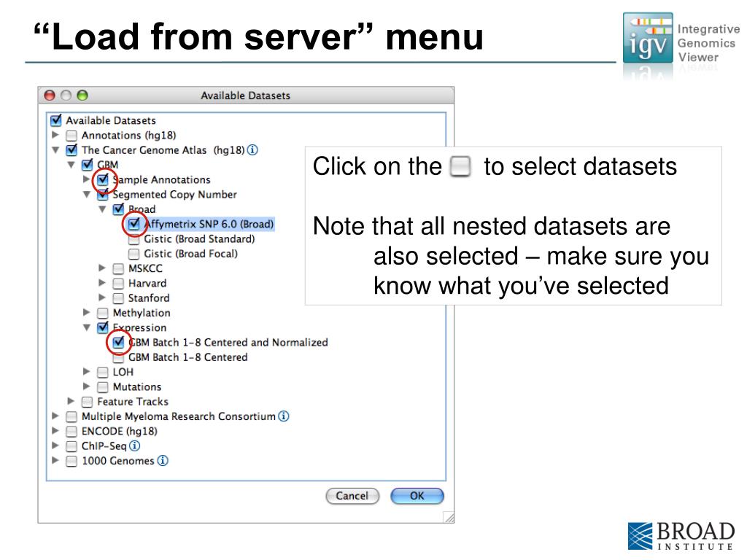747x560 pixels.
Task: Uncheck the Broad folder checkbox
Action: (119, 209)
